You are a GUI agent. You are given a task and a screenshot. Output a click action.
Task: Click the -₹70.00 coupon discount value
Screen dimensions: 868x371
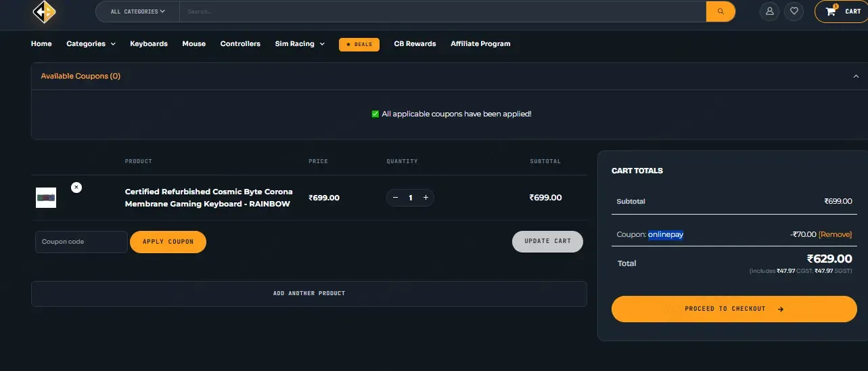tap(803, 234)
